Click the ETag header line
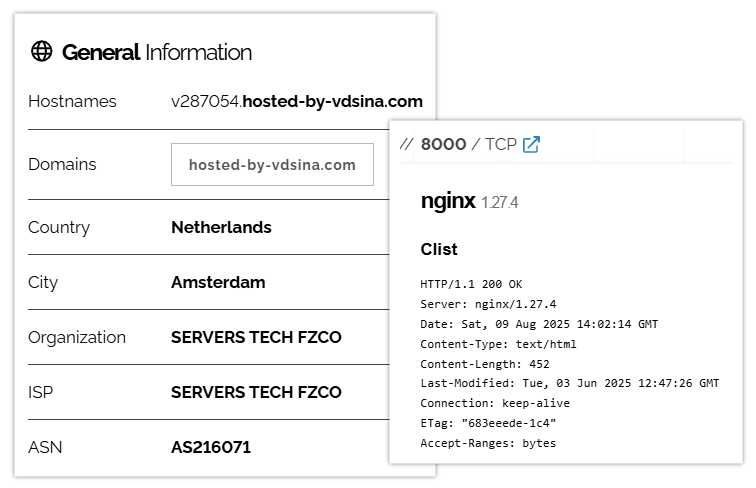 click(488, 423)
